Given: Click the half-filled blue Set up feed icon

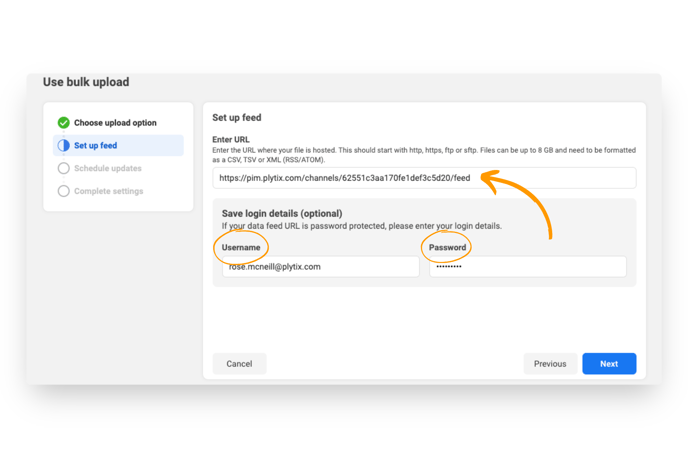Looking at the screenshot, I should coord(64,145).
